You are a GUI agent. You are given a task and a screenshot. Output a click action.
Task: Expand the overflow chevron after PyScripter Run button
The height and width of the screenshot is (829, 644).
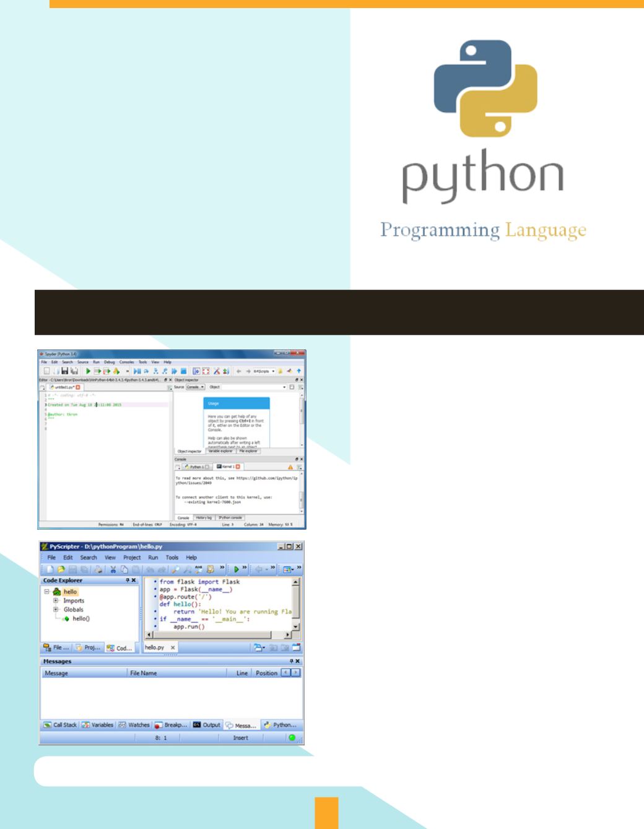245,568
